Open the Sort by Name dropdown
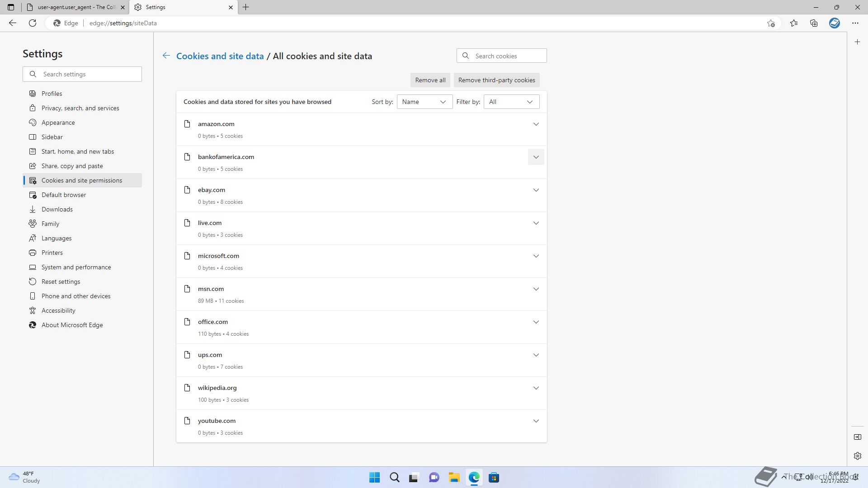This screenshot has height=488, width=868. coord(425,102)
